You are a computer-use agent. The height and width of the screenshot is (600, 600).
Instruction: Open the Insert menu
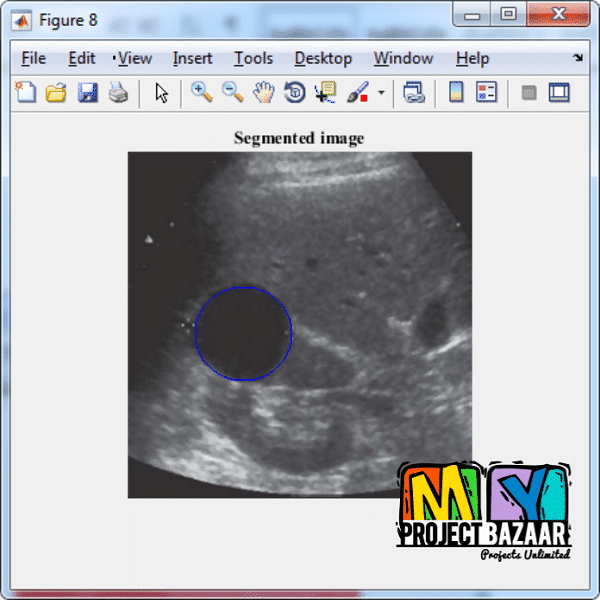click(x=192, y=58)
